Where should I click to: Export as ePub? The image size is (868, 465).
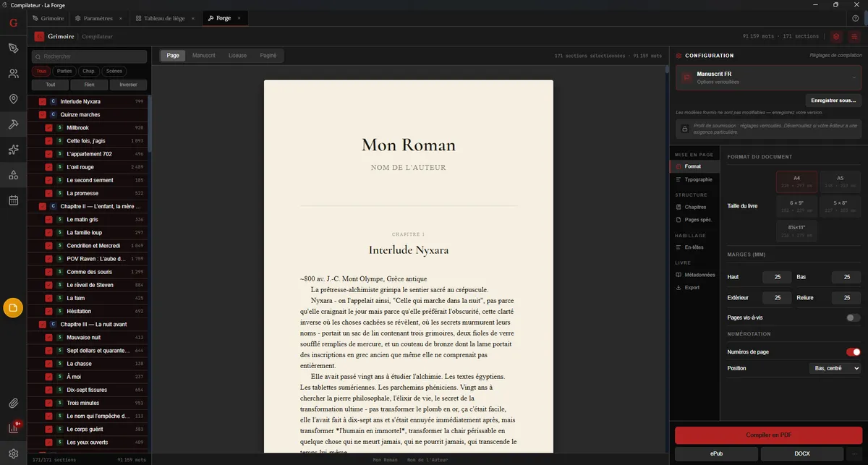[x=716, y=453]
